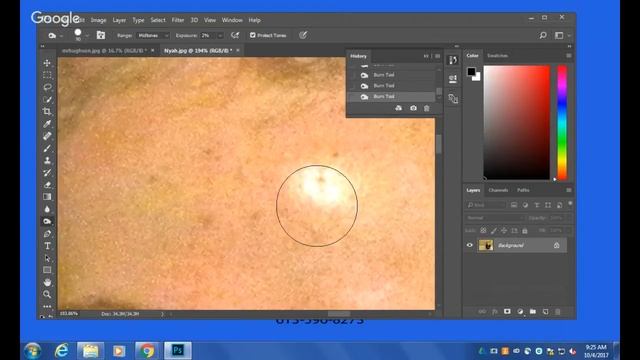Toggle adjustment layer filter icon
This screenshot has height=360, width=640.
pyautogui.click(x=525, y=205)
